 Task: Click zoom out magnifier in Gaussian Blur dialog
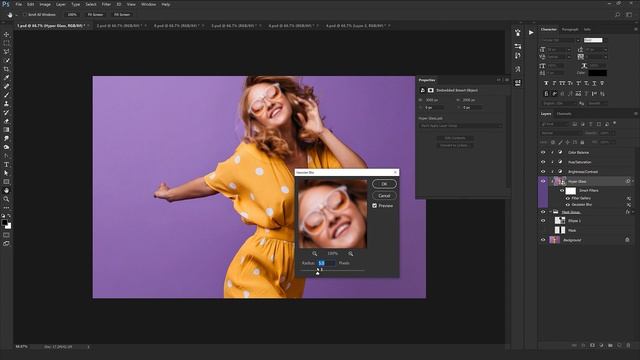(x=314, y=253)
